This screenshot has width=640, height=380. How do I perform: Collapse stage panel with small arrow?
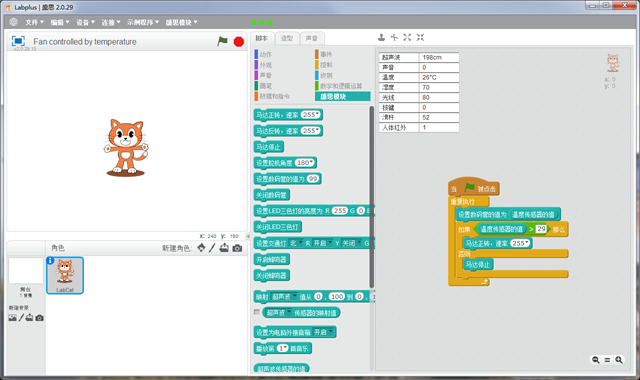click(x=248, y=236)
